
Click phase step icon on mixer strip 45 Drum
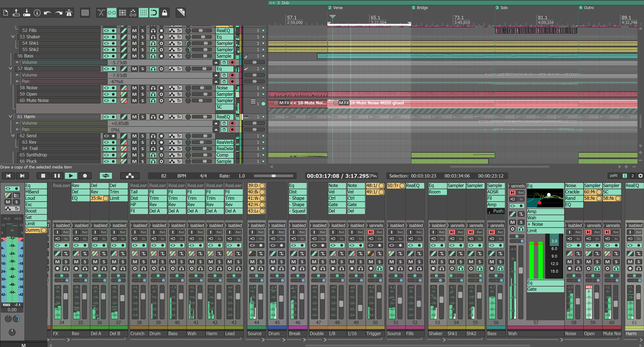coord(282,254)
